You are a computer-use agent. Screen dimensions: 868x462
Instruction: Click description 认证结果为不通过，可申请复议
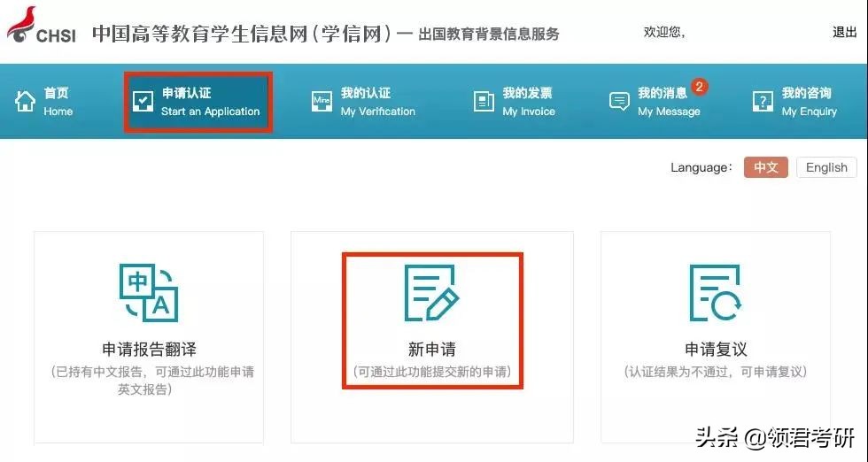pyautogui.click(x=716, y=372)
